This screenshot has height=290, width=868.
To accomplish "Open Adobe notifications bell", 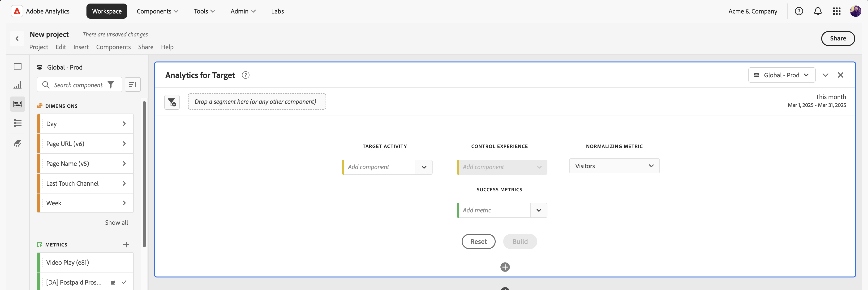I will (x=818, y=11).
